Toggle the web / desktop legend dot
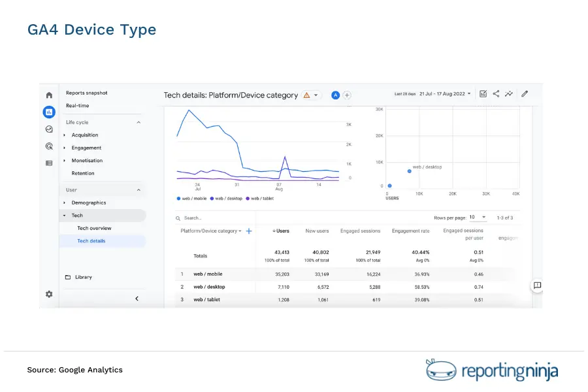588x392 pixels. click(212, 199)
